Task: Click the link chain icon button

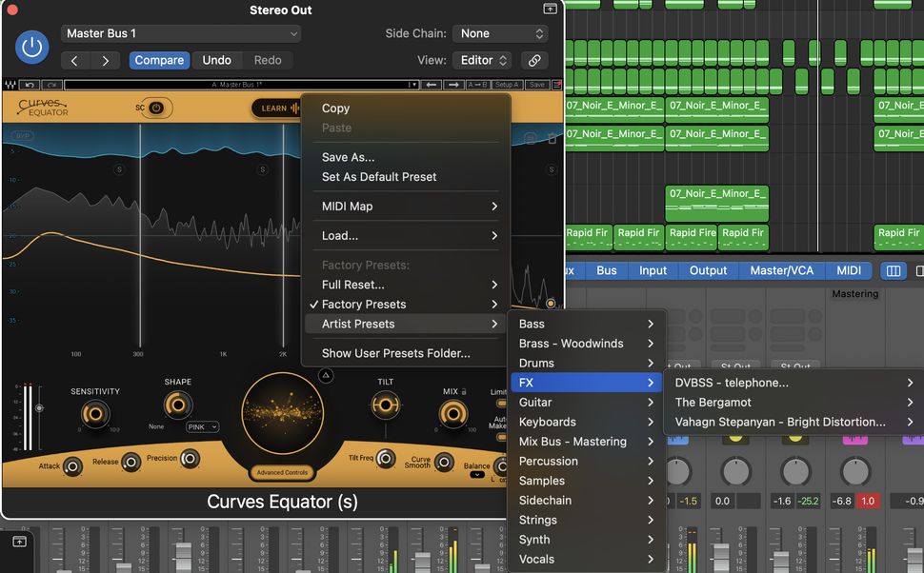Action: click(534, 60)
